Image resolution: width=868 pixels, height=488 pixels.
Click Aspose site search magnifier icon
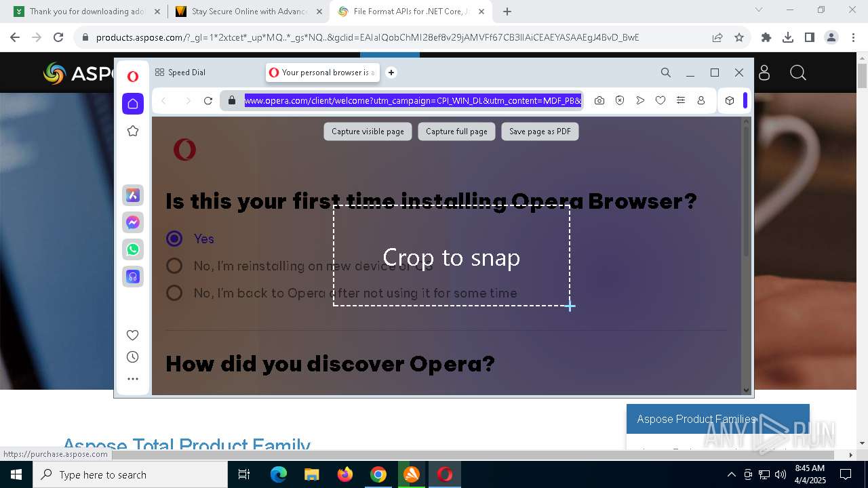pyautogui.click(x=798, y=73)
